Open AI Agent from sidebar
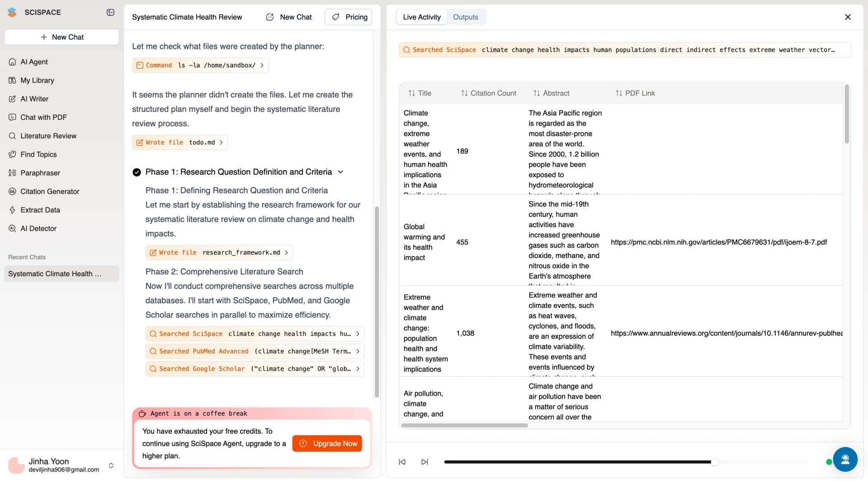Image resolution: width=868 pixels, height=482 pixels. [61, 61]
